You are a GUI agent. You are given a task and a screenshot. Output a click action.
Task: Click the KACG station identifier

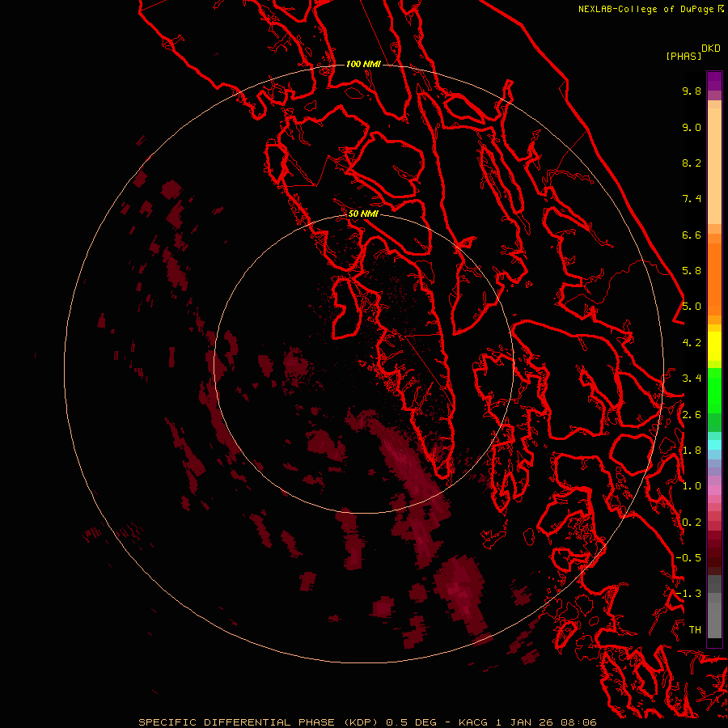(x=472, y=722)
